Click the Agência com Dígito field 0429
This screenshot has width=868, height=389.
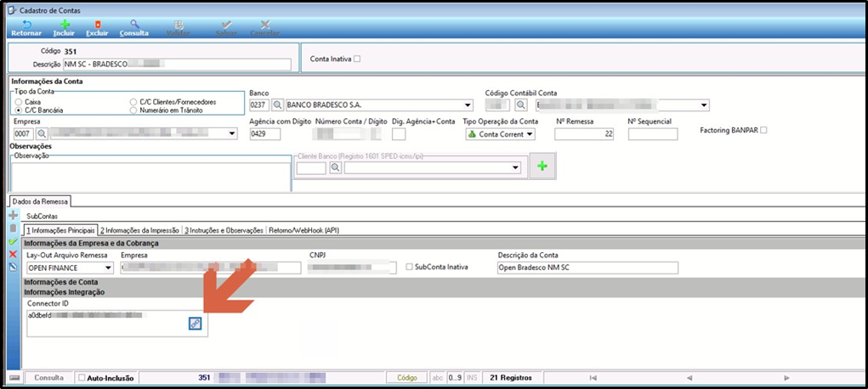265,134
